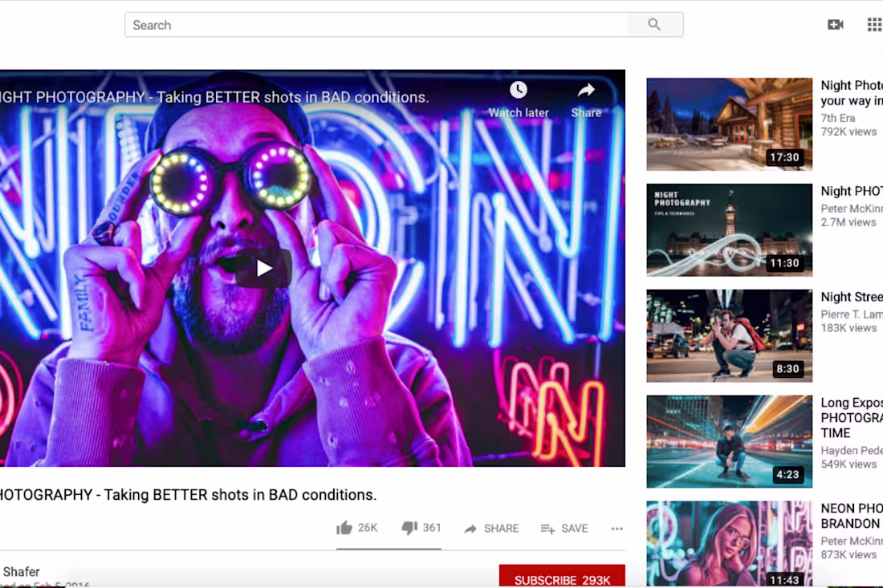Like the video with the thumbs-up icon
This screenshot has height=588, width=883.
[344, 527]
